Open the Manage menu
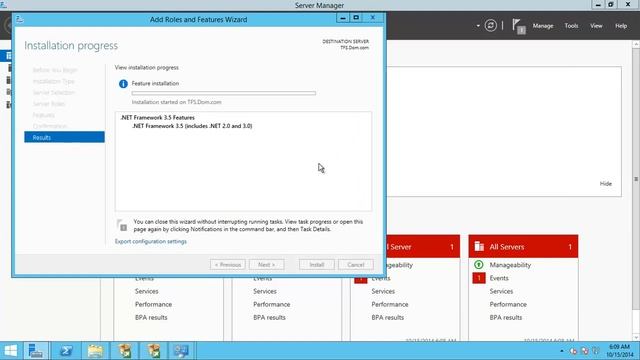 tap(543, 26)
